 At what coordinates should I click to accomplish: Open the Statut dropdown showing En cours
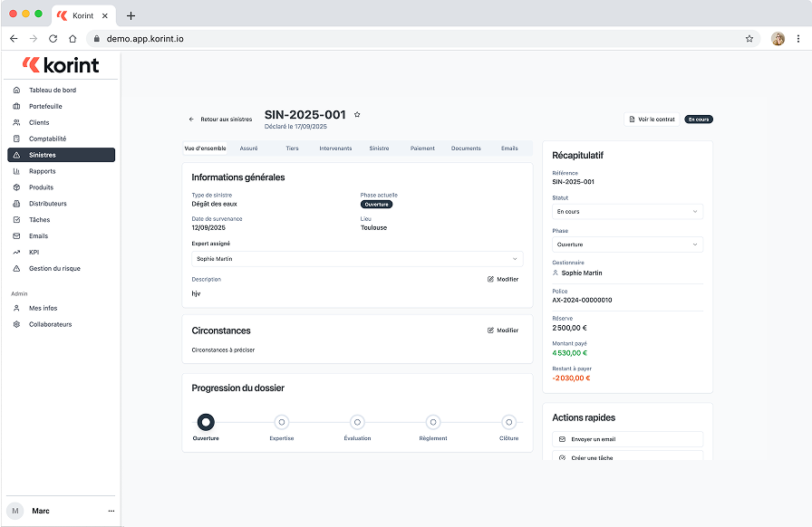coord(627,211)
